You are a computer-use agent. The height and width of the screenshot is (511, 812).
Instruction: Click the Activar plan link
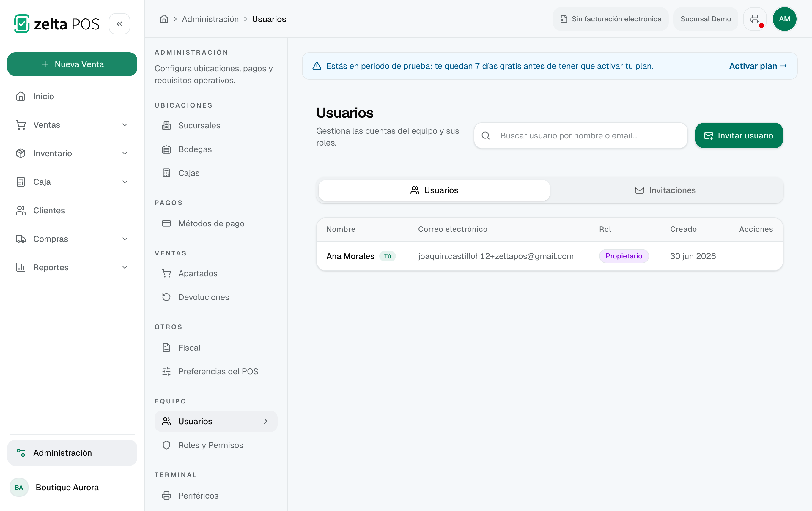point(758,66)
